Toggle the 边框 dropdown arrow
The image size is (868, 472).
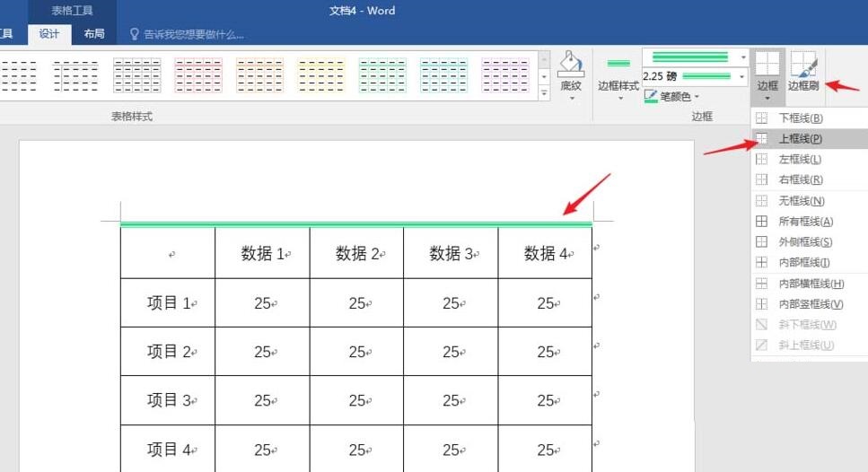tap(767, 99)
